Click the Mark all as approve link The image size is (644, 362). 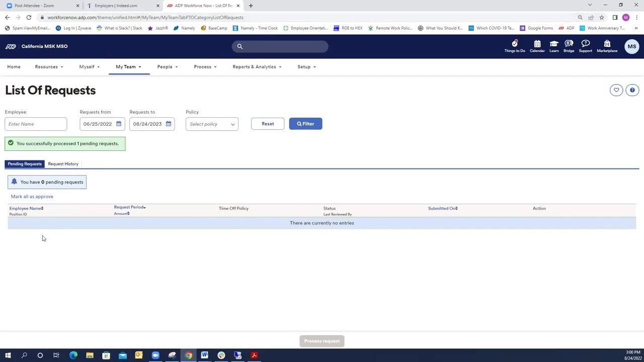click(32, 197)
